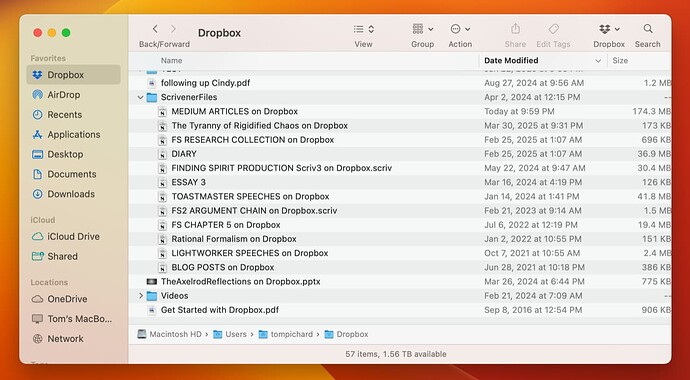The width and height of the screenshot is (690, 380).
Task: Select the Videos folder icon
Action: point(152,296)
